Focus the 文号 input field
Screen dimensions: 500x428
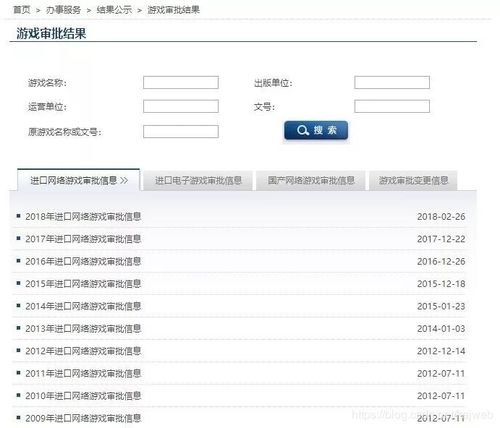pos(392,106)
